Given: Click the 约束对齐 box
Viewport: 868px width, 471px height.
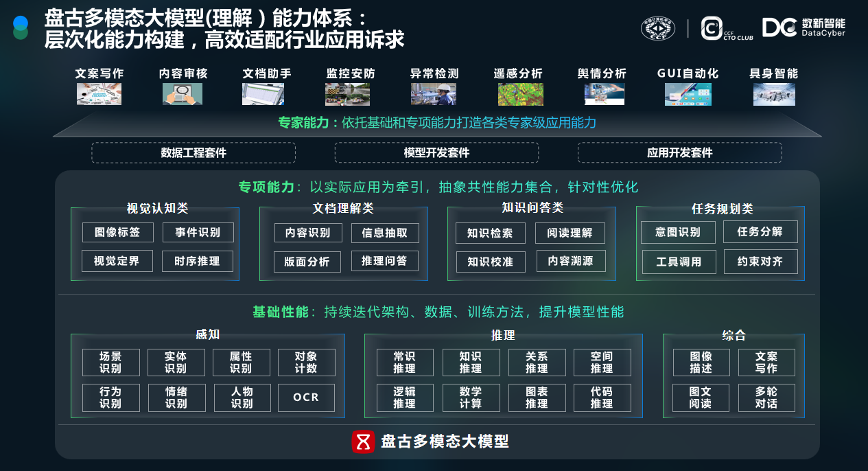Looking at the screenshot, I should point(760,262).
